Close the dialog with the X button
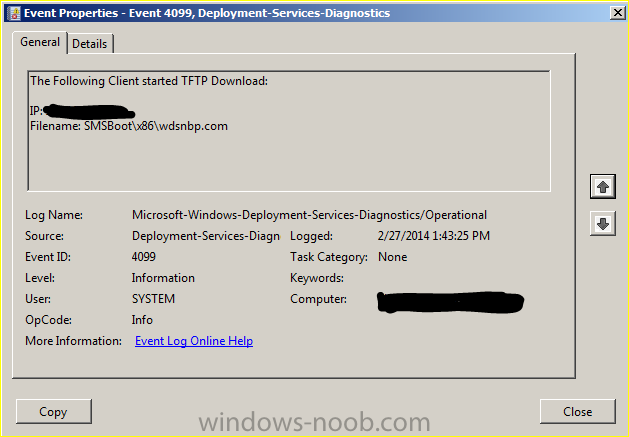629x437 pixels. [618, 13]
